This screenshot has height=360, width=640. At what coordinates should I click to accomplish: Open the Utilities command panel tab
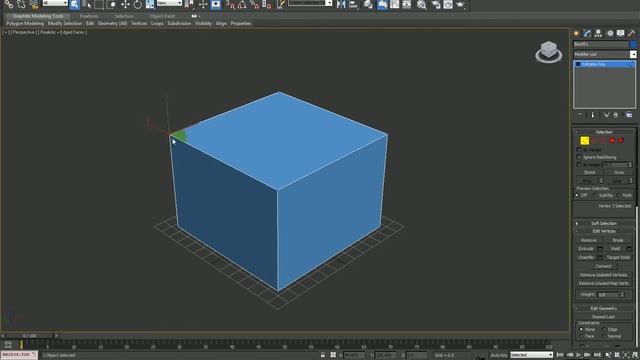tap(631, 33)
